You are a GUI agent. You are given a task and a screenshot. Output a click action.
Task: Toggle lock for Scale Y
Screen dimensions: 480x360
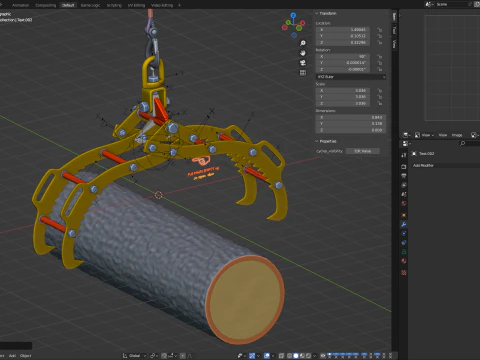click(x=379, y=97)
